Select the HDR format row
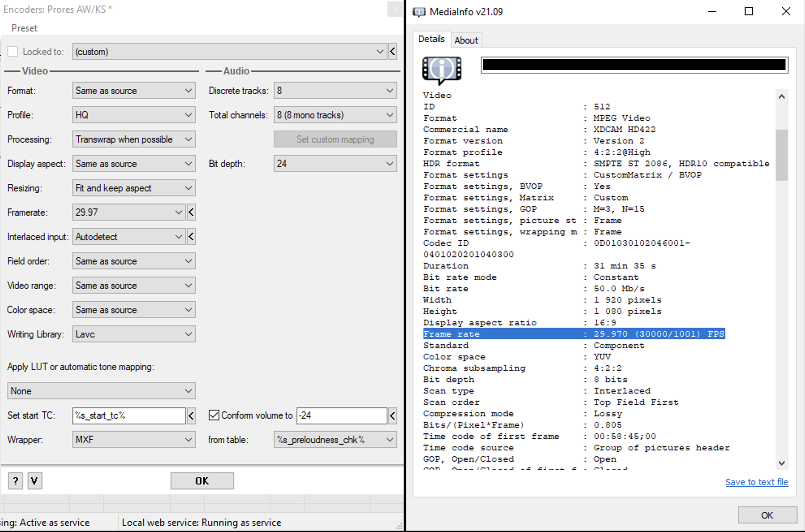805x532 pixels. (596, 163)
